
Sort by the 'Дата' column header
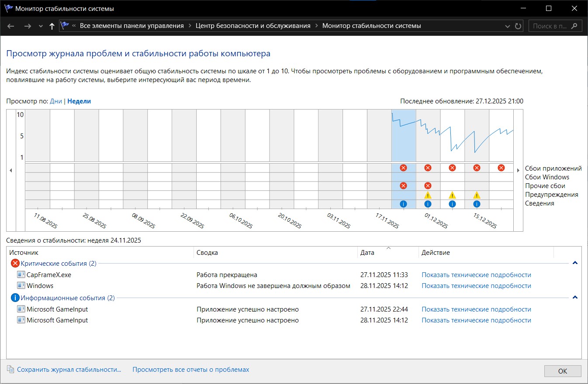(388, 253)
